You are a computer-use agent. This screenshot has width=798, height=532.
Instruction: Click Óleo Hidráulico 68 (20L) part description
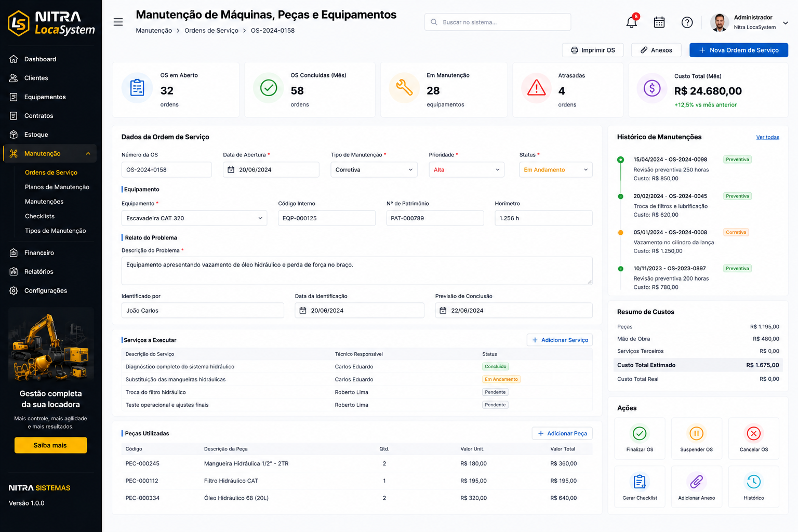pyautogui.click(x=236, y=498)
